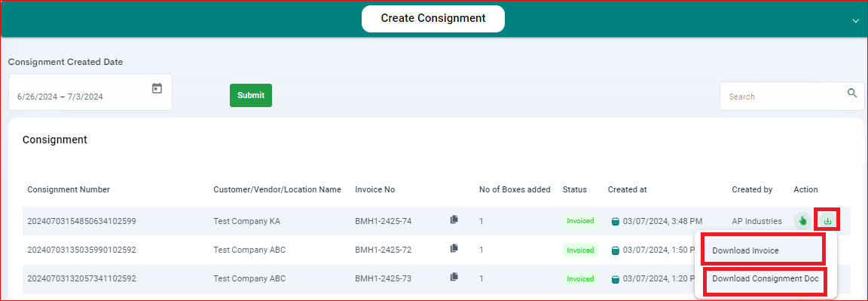This screenshot has width=868, height=301.
Task: Click No of Boxes added column header
Action: point(515,189)
